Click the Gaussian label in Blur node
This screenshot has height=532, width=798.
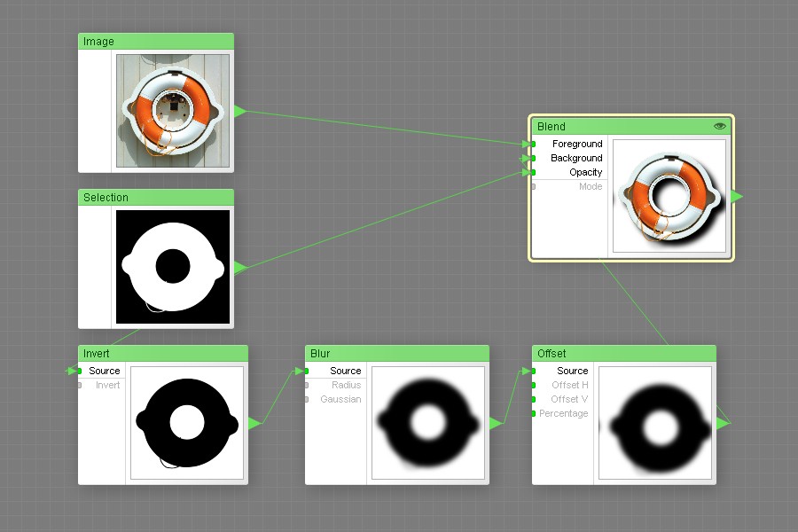(x=340, y=400)
